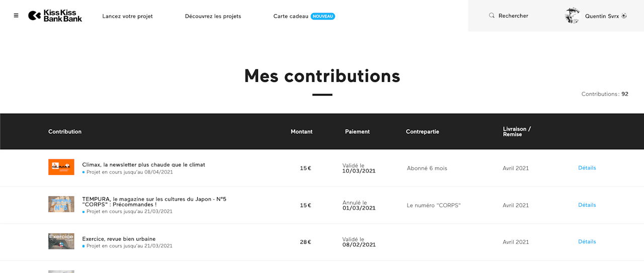Open the TEMPURA project thumbnail
Screen dimensions: 644x273
(61, 204)
